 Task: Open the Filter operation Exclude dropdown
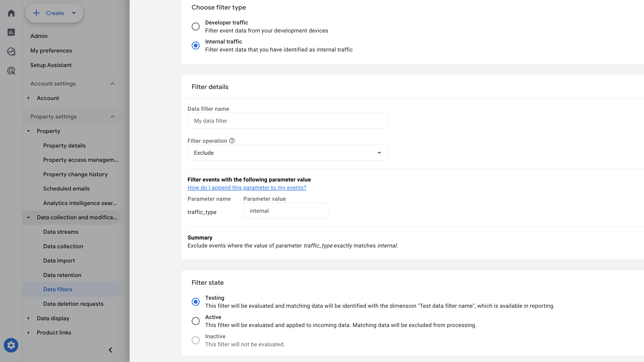(287, 153)
